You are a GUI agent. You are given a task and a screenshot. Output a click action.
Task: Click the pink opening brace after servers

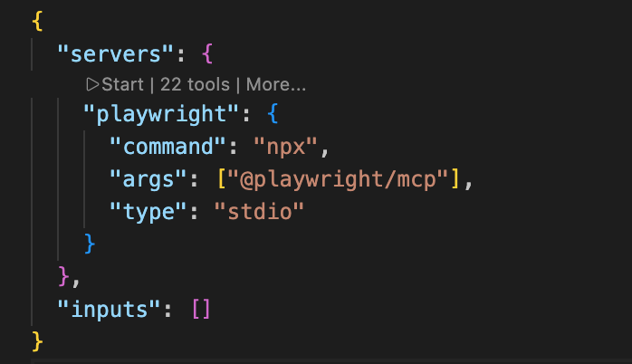(207, 53)
